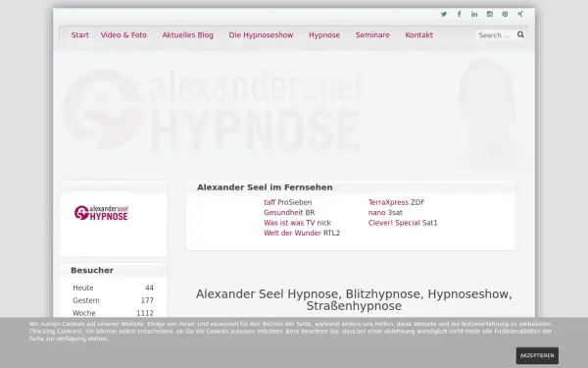This screenshot has height=368, width=588.
Task: Open the TerraXpress ZDF link
Action: (388, 202)
